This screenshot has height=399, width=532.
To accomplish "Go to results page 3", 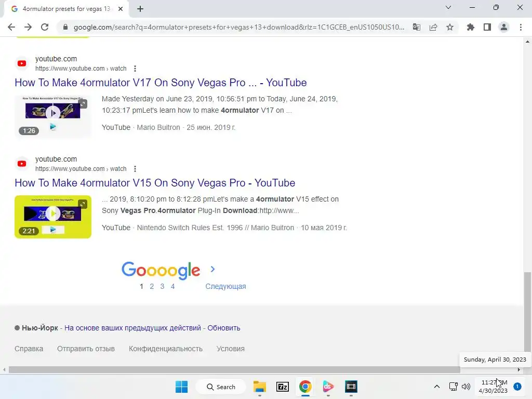I will click(x=162, y=286).
